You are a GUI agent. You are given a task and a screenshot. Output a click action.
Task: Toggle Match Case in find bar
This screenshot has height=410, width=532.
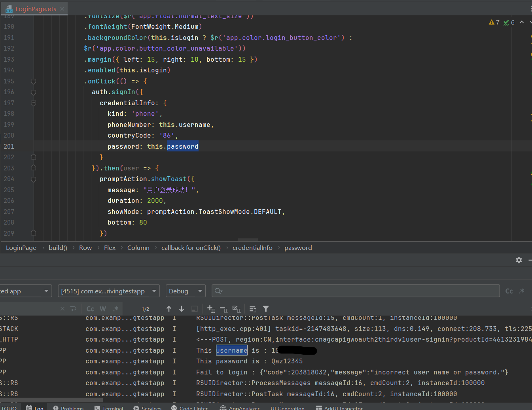click(90, 309)
